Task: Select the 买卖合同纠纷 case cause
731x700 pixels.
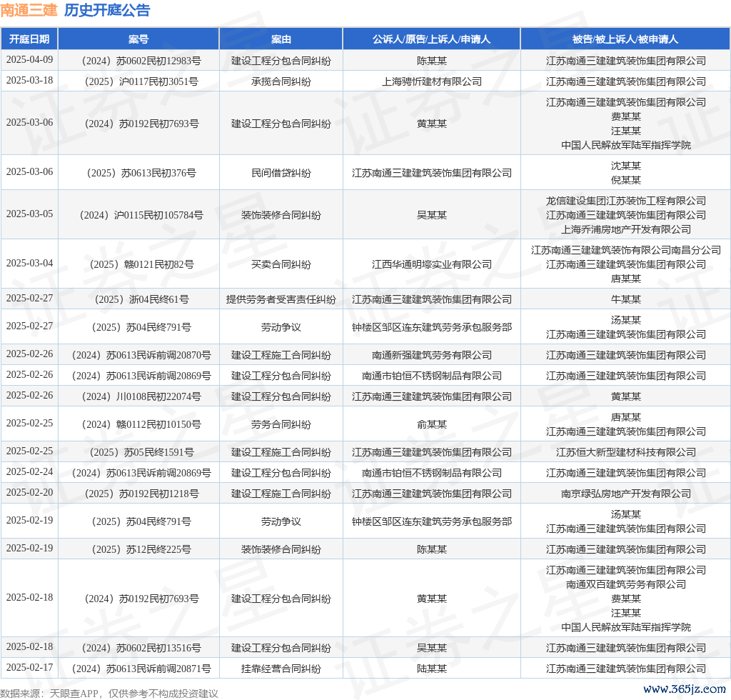Action: 281,264
